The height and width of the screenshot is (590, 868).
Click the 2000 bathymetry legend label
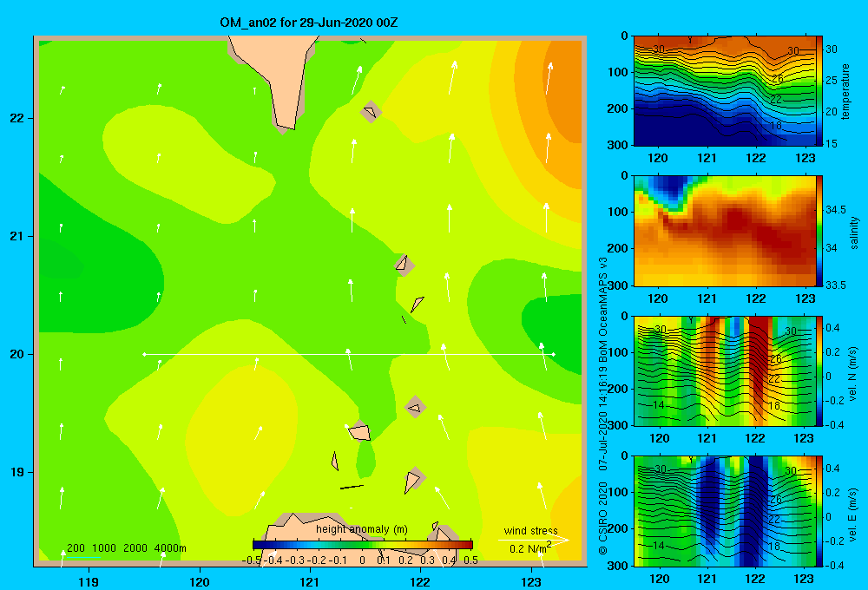[135, 548]
